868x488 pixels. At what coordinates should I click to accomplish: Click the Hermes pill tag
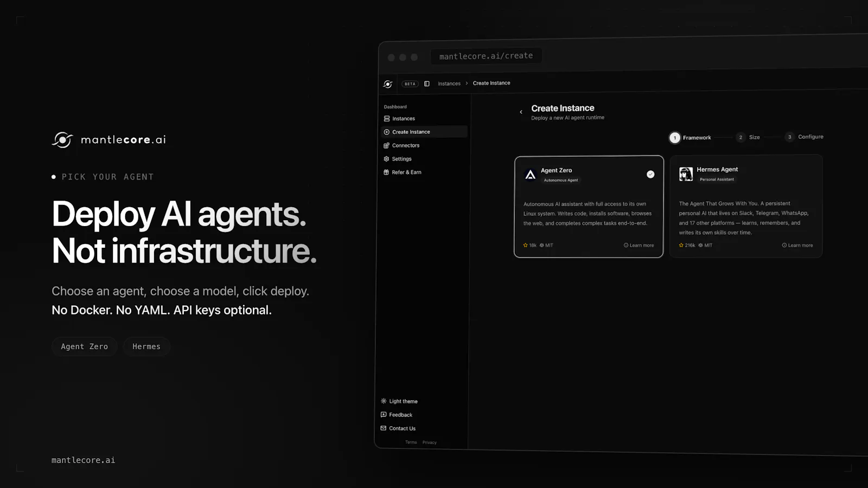[146, 346]
